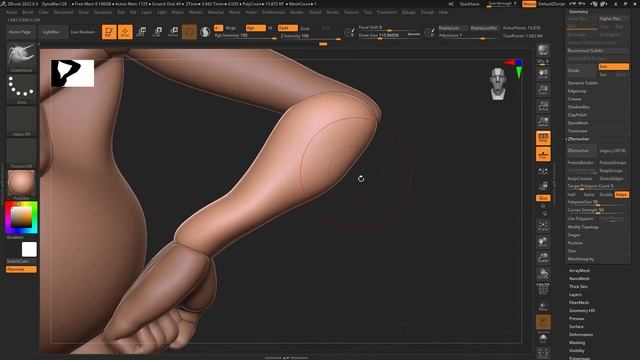Screen dimensions: 640x360
Task: Click the sculptris pro mode icon
Action: (x=205, y=32)
